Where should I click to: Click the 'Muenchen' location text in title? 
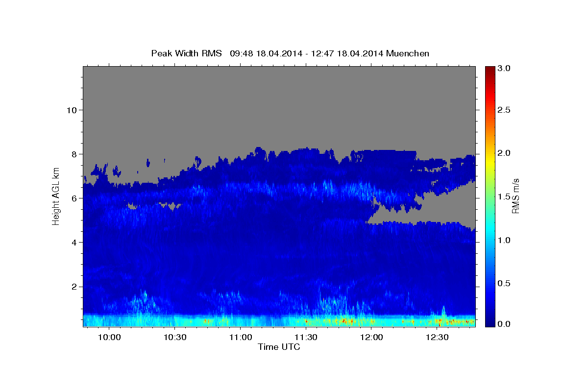[x=408, y=53]
